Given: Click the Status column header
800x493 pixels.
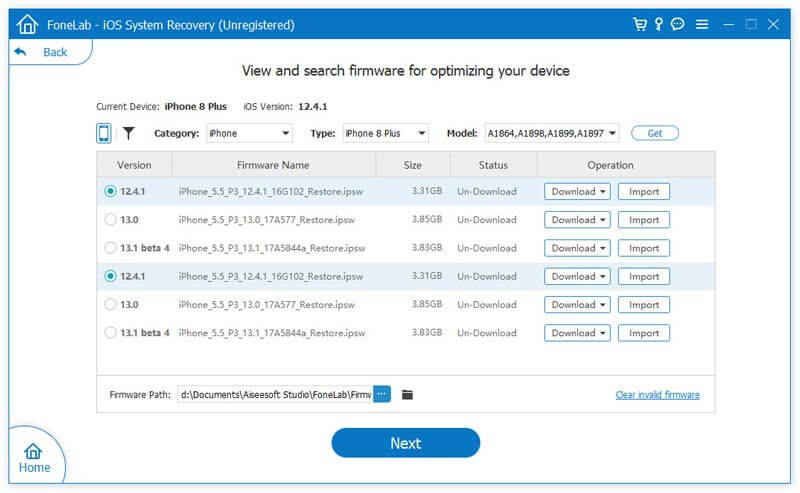Looking at the screenshot, I should tap(493, 165).
